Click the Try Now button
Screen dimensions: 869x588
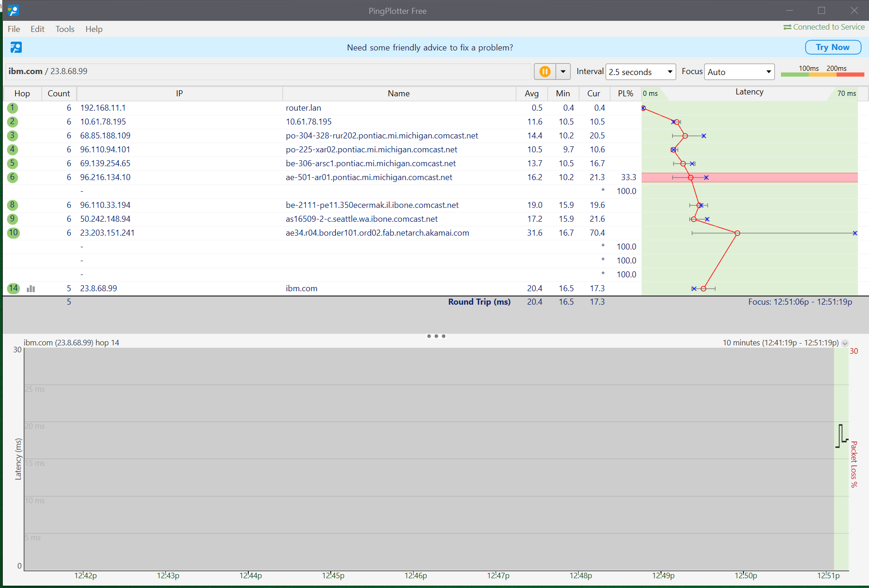coord(833,47)
